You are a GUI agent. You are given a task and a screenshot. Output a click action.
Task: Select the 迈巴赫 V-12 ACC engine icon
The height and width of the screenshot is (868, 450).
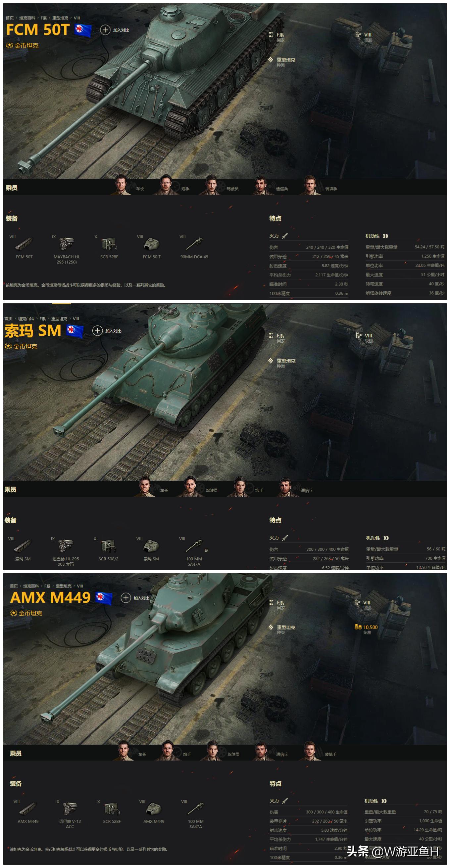click(x=70, y=808)
